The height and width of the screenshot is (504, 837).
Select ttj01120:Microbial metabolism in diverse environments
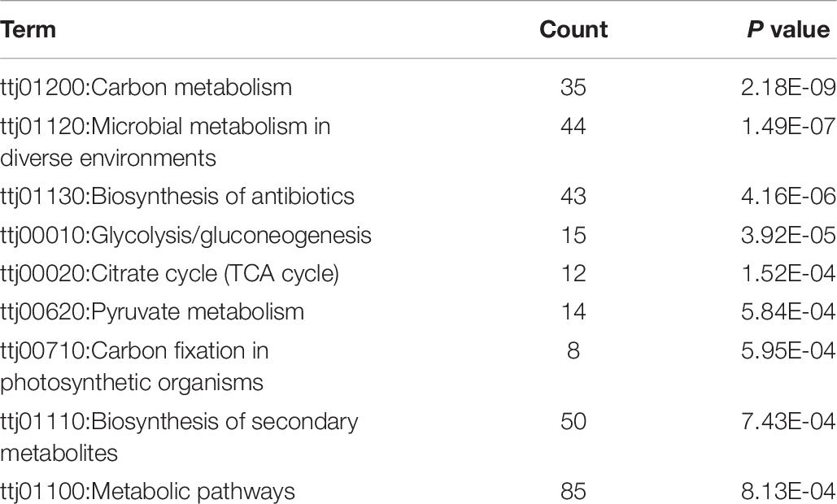tap(165, 142)
